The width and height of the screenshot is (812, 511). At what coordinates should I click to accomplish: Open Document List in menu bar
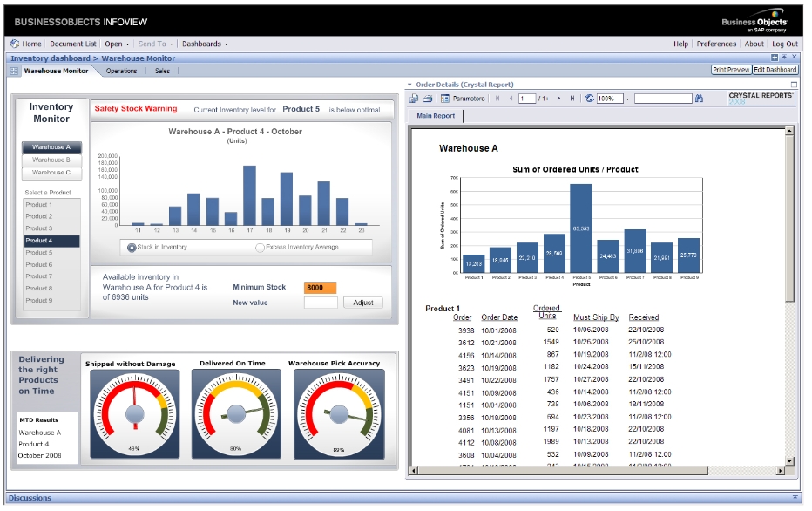(x=73, y=44)
